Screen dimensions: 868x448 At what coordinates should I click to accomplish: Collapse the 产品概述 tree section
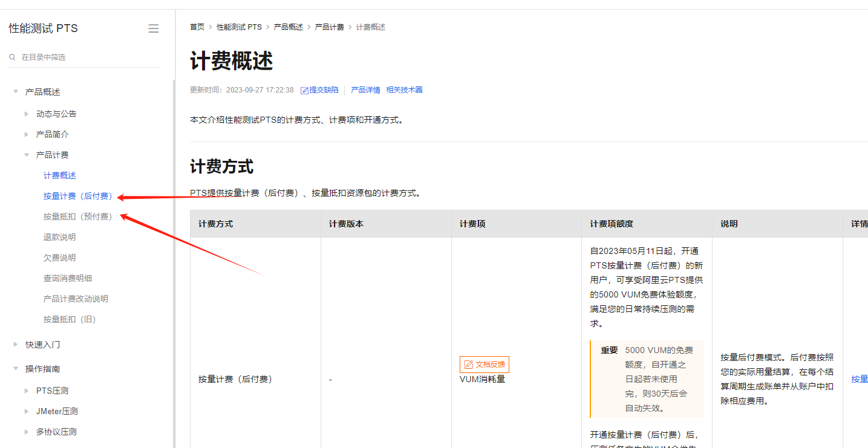16,92
